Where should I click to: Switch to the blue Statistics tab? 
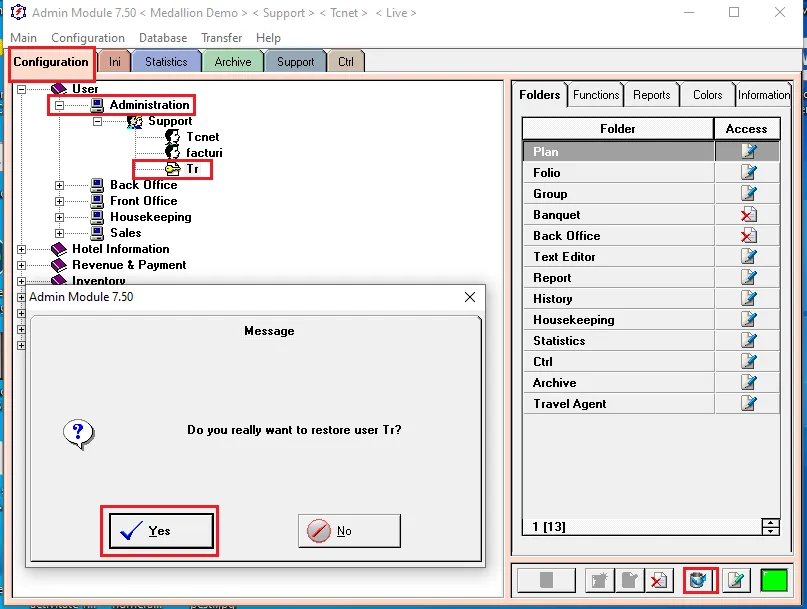tap(166, 62)
